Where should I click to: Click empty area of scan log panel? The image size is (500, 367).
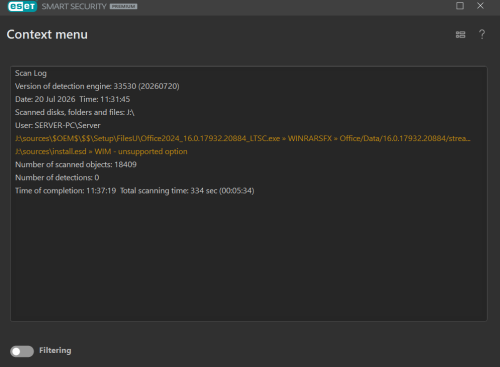pos(249,257)
